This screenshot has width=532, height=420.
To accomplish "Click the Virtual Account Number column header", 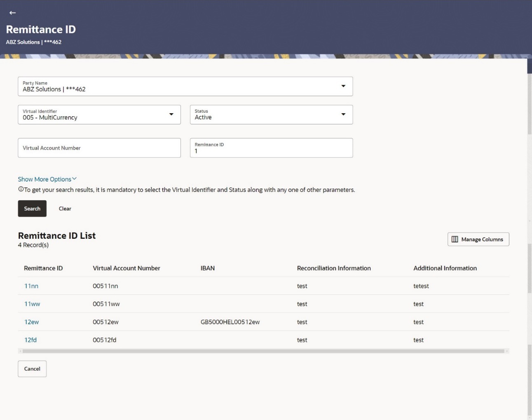I will tap(126, 268).
